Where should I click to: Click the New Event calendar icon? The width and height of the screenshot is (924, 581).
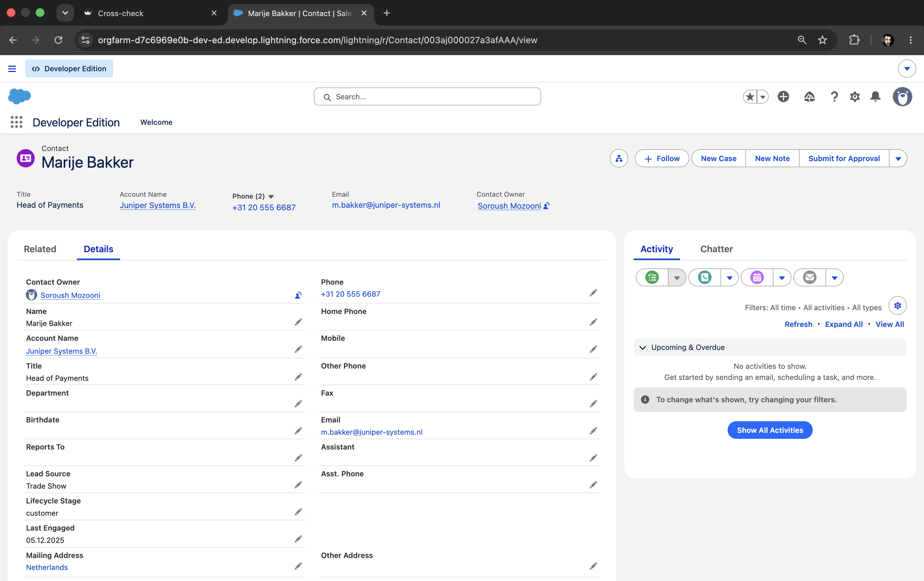click(x=757, y=277)
